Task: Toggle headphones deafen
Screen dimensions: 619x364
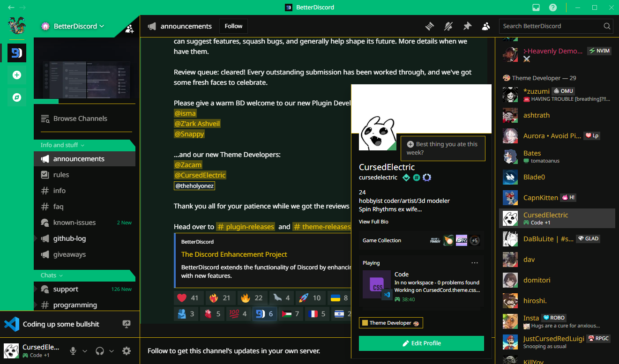Action: coord(100,351)
